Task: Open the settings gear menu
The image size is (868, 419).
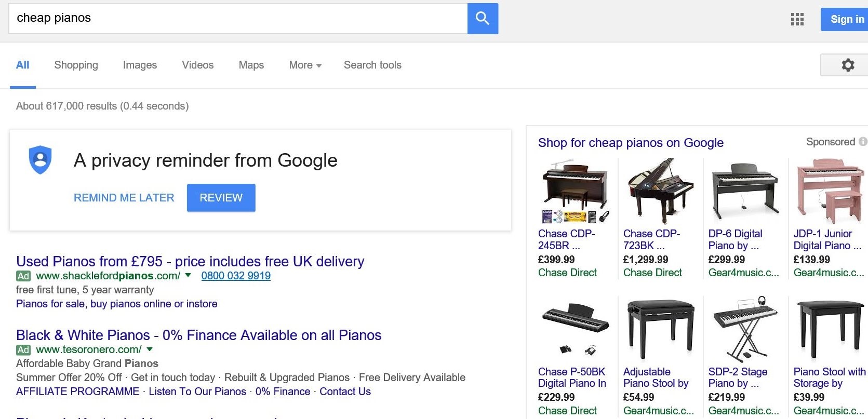Action: (847, 65)
